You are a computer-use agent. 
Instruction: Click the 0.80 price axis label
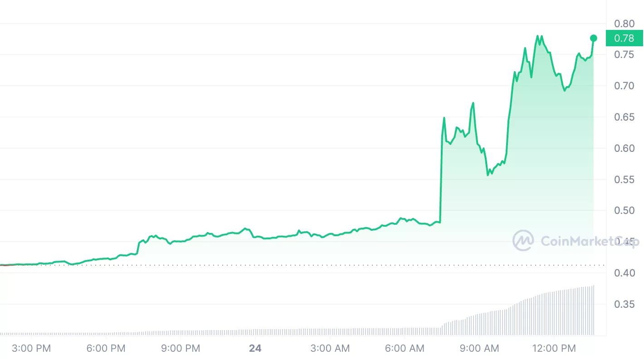click(x=624, y=24)
